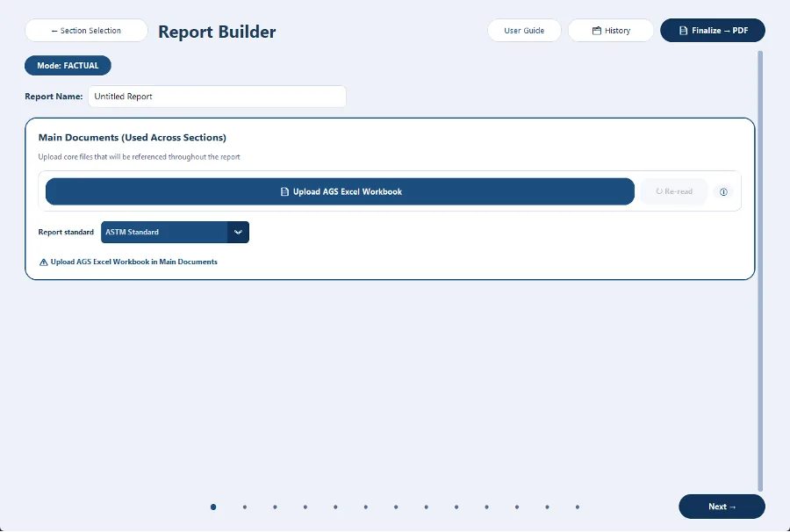Click the Mode: FACTUAL badge
This screenshot has height=532, width=790.
point(68,66)
